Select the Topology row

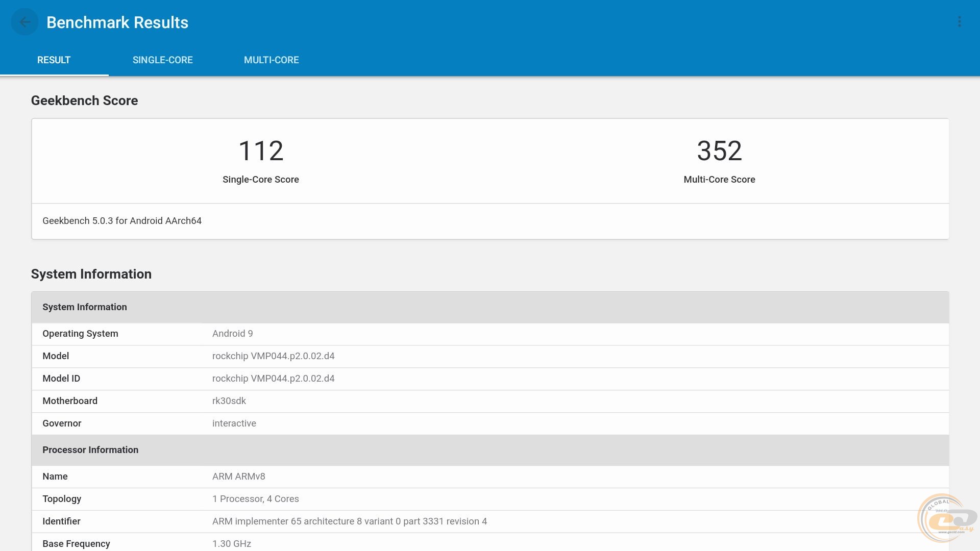coord(490,499)
